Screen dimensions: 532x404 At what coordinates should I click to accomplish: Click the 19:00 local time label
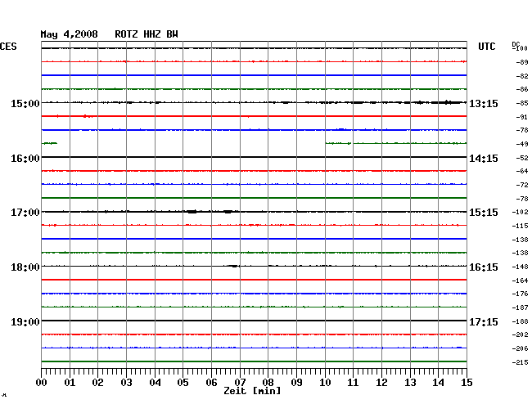coord(25,321)
